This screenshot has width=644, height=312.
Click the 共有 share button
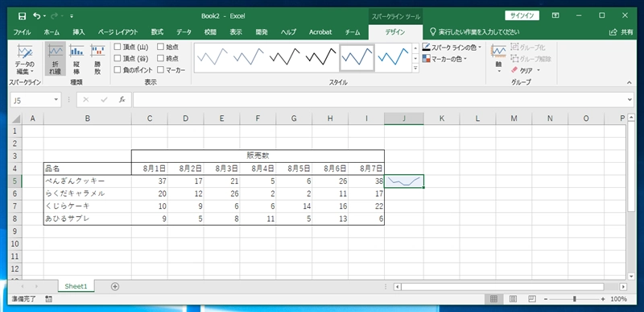coord(621,32)
